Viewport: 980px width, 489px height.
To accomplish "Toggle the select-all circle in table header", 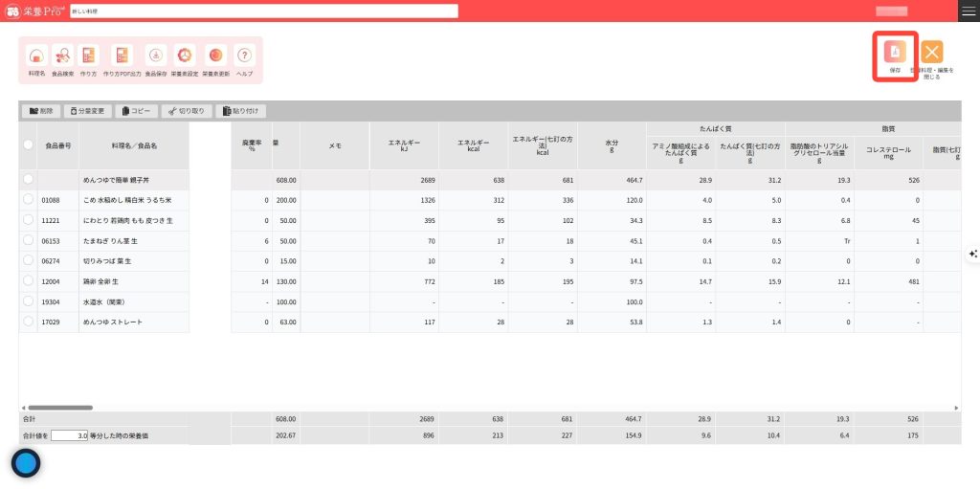I will point(28,144).
